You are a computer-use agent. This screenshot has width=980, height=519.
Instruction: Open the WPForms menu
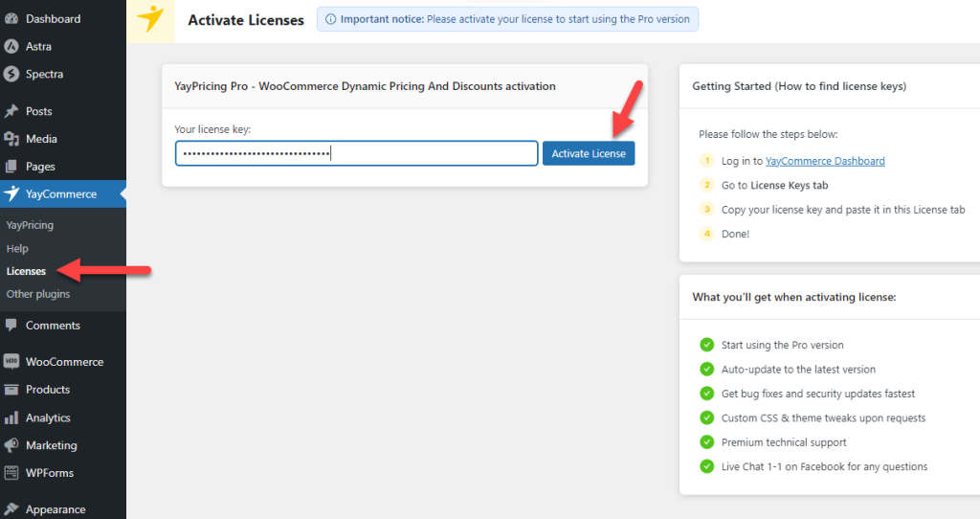(50, 473)
